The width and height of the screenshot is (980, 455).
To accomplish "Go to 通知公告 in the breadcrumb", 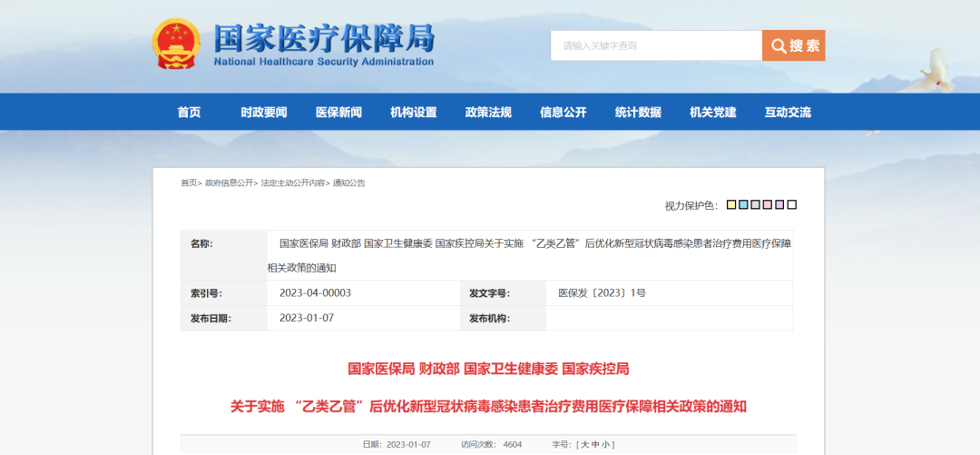I will 348,183.
